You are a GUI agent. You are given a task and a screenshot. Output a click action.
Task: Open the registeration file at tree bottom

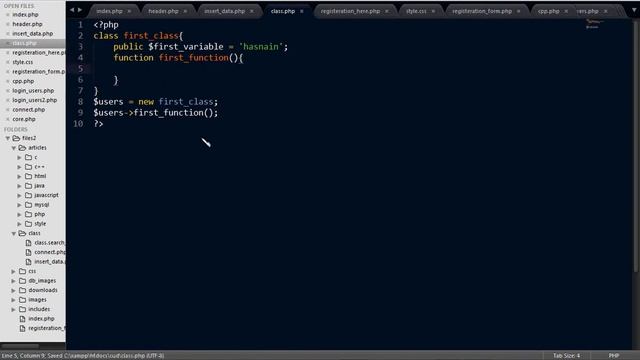tap(47, 328)
